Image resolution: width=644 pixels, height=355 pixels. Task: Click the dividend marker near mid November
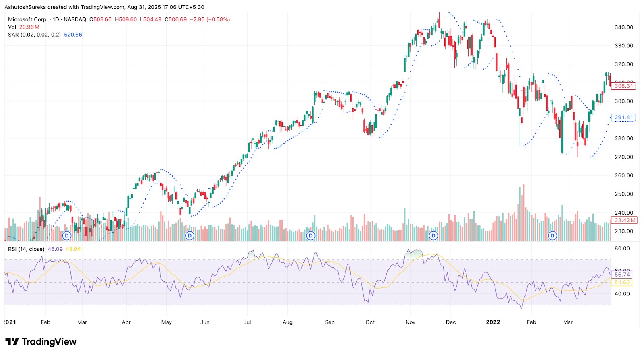(x=433, y=236)
